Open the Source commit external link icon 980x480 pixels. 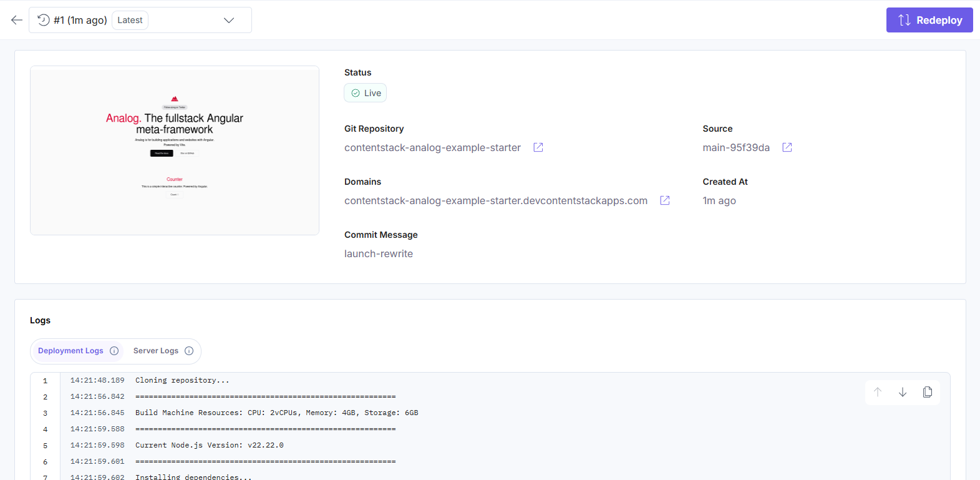click(x=787, y=147)
